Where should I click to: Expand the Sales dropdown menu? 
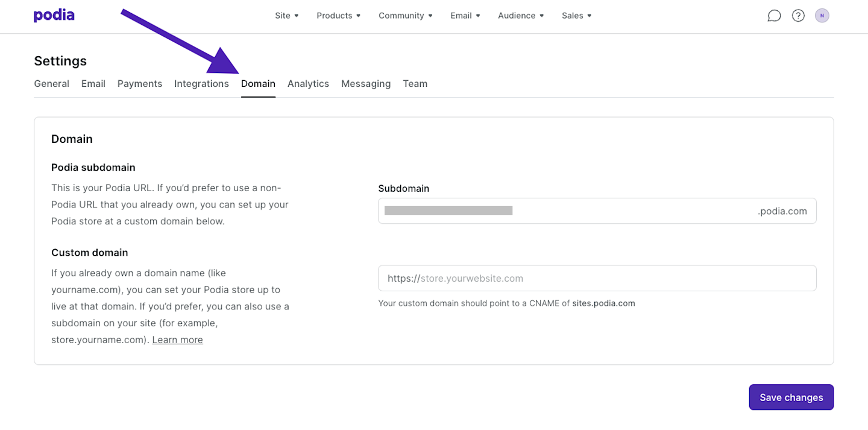pos(577,16)
